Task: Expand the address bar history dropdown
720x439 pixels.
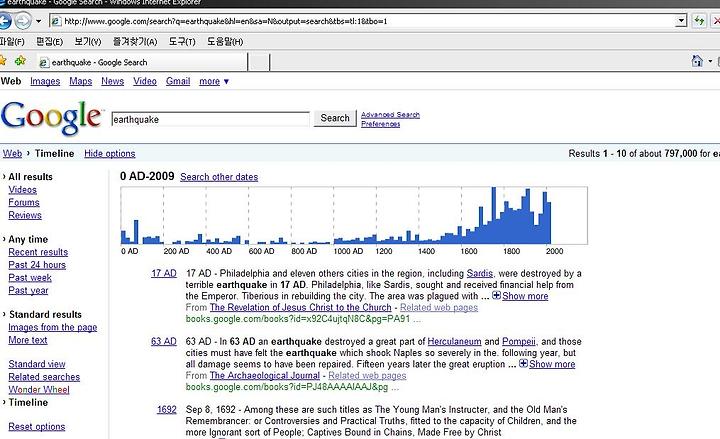Action: point(681,21)
